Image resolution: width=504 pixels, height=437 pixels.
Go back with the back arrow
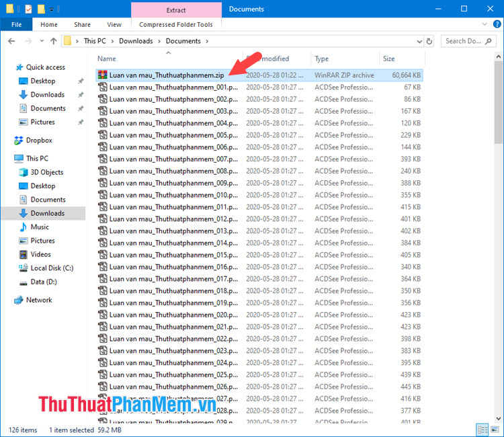coord(11,41)
